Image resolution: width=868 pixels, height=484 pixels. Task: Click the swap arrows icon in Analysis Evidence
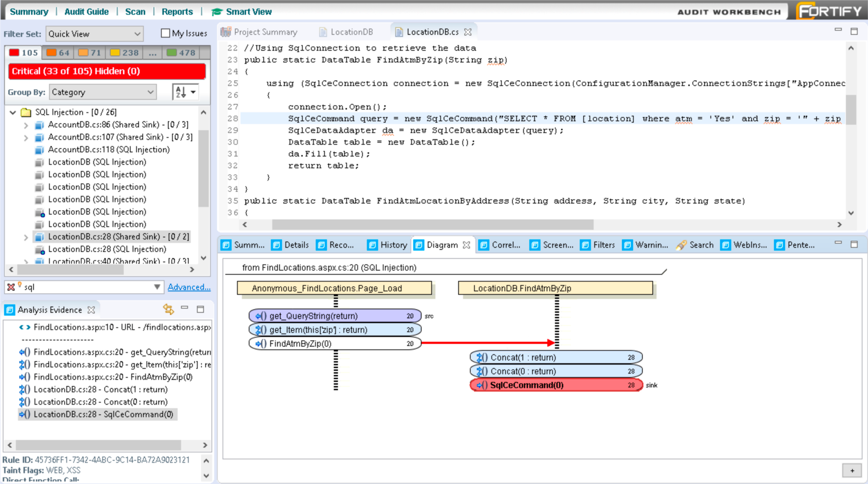pyautogui.click(x=168, y=309)
